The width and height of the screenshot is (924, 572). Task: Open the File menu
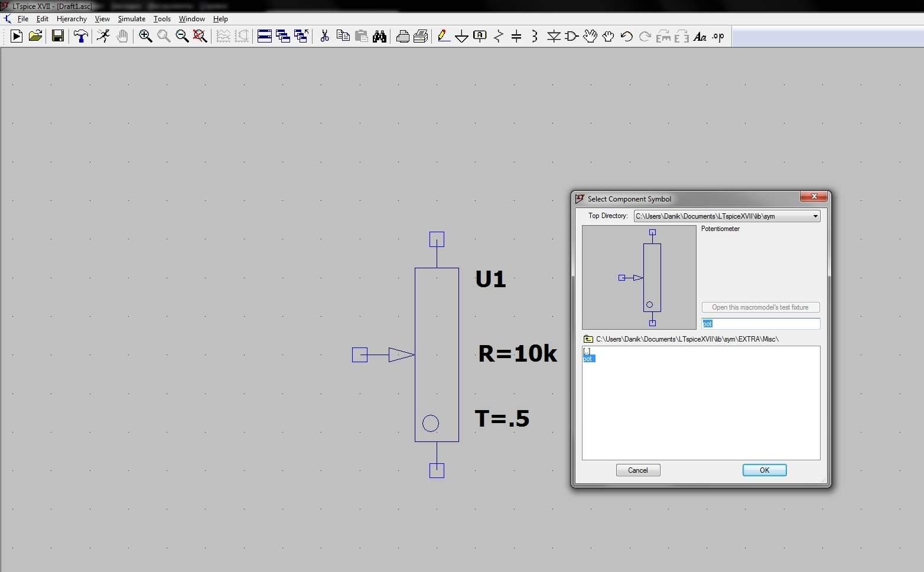(23, 19)
